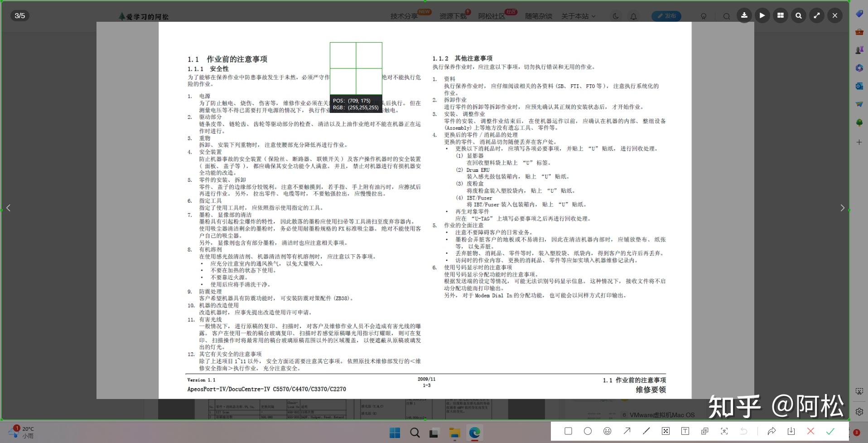The image size is (868, 443).
Task: Go to the next image
Action: coord(842,208)
